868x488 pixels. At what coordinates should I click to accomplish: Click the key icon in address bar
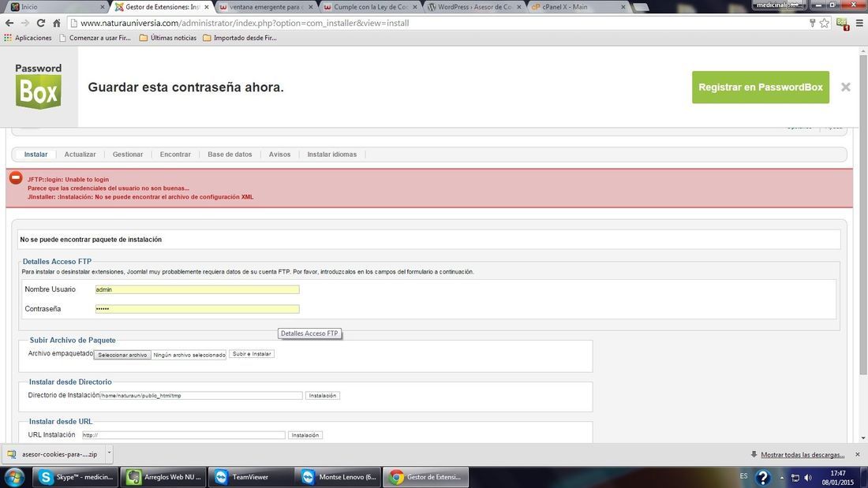coord(812,23)
